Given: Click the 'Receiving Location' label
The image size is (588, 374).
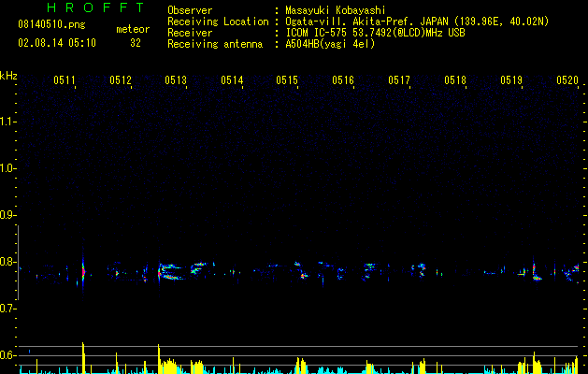Looking at the screenshot, I should (x=218, y=22).
